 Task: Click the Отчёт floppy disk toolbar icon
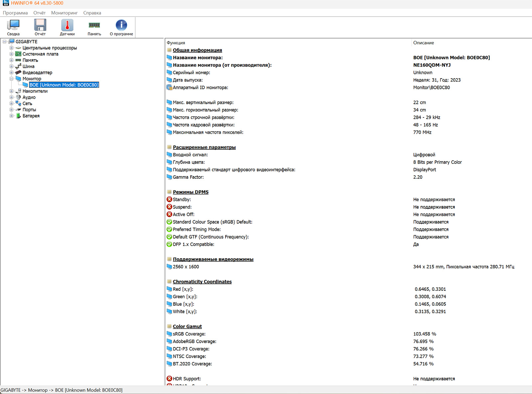(x=40, y=25)
